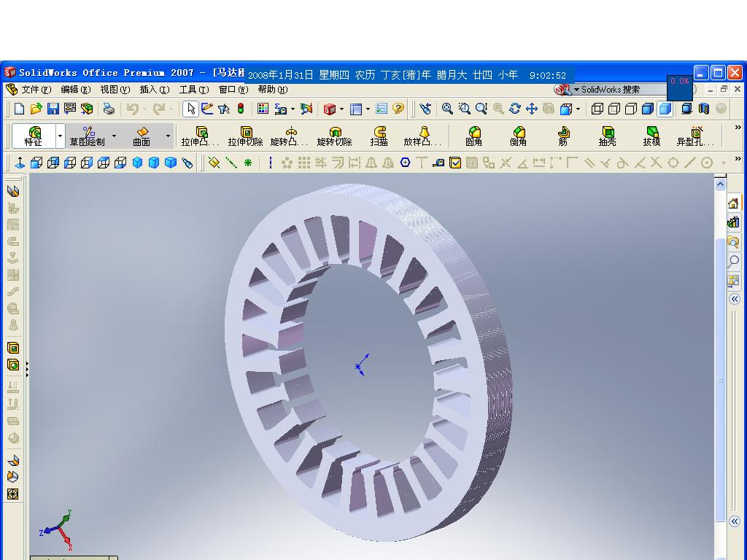
Task: Open the 工具 menu
Action: pos(193,89)
